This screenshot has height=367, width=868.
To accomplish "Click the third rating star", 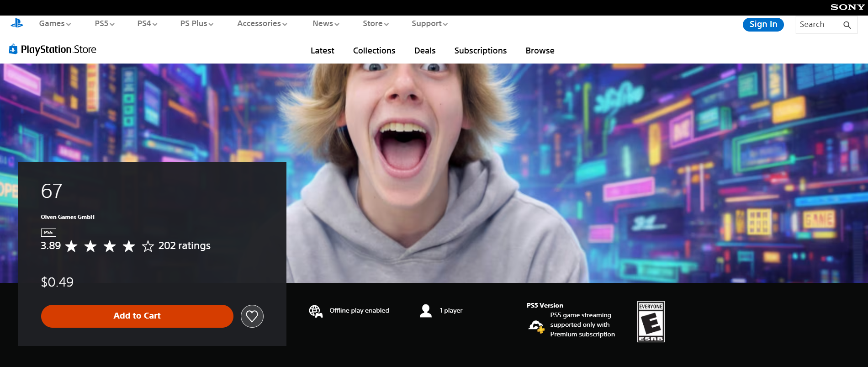I will (110, 246).
